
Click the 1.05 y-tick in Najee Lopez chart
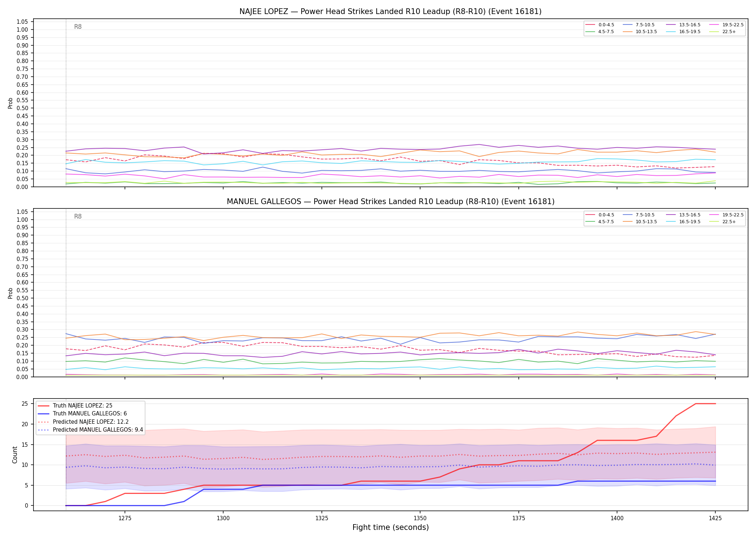point(22,22)
